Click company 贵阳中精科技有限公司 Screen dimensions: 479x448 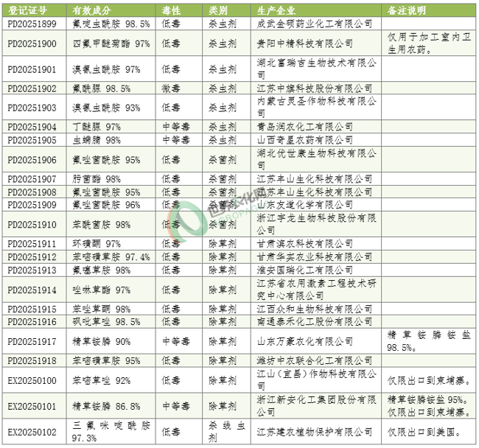coord(305,43)
